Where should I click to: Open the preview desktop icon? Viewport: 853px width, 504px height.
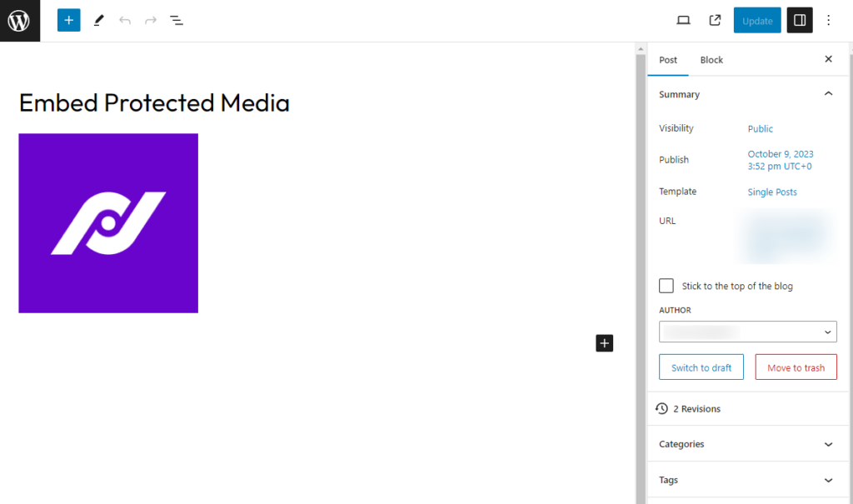point(683,19)
